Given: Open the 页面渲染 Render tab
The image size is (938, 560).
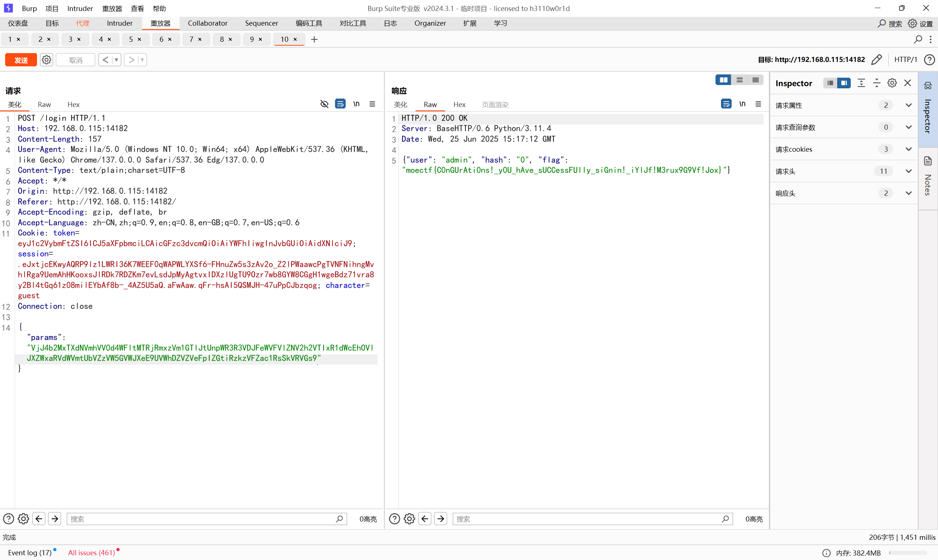Looking at the screenshot, I should pyautogui.click(x=495, y=104).
